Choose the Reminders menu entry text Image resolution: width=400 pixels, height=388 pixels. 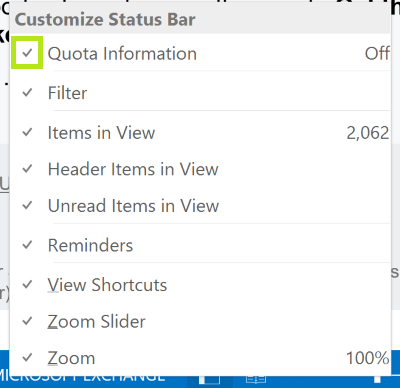(x=90, y=245)
